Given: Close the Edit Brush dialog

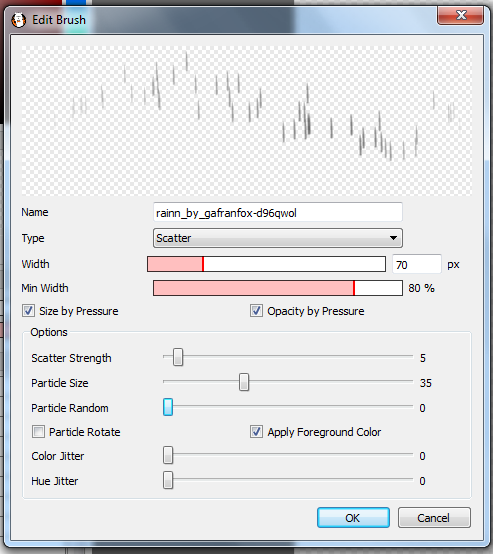Looking at the screenshot, I should 460,15.
